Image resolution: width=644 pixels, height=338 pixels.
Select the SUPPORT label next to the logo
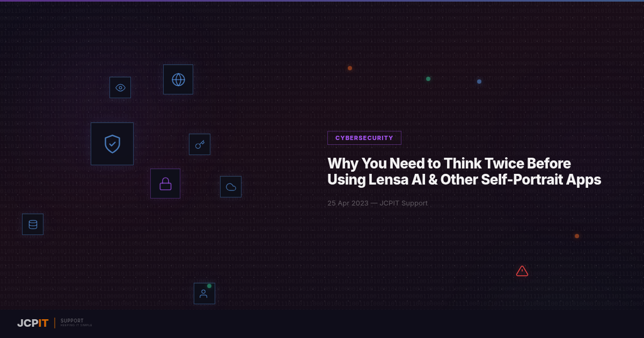[72, 320]
